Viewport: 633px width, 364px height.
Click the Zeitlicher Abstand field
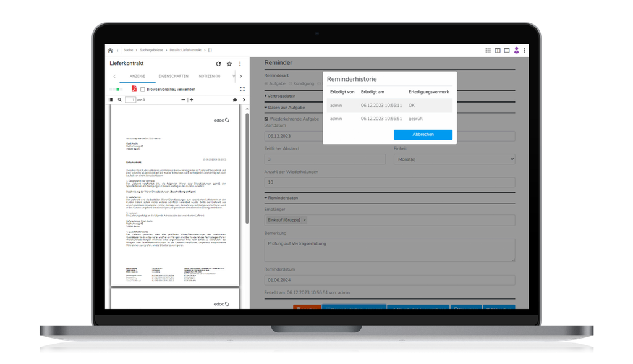coord(325,159)
